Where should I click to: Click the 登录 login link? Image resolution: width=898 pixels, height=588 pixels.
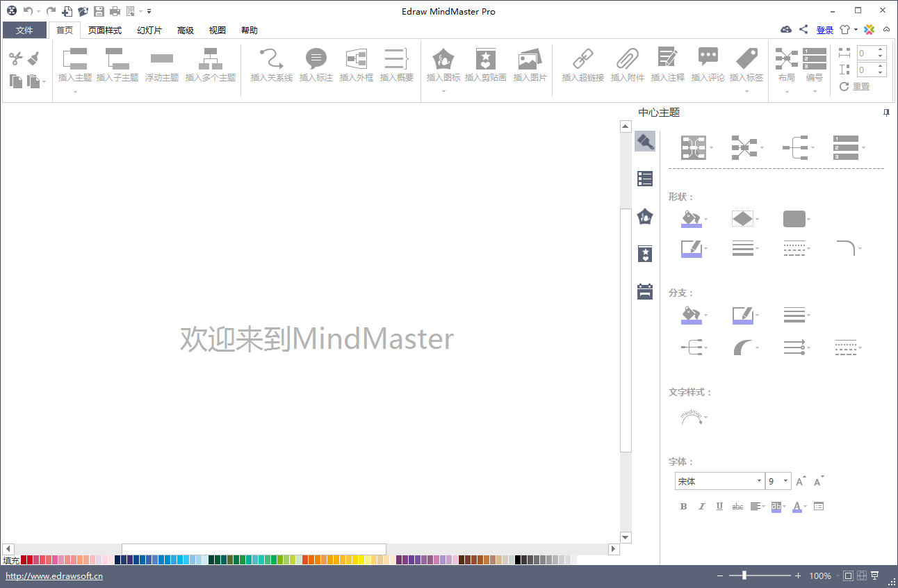click(x=825, y=30)
